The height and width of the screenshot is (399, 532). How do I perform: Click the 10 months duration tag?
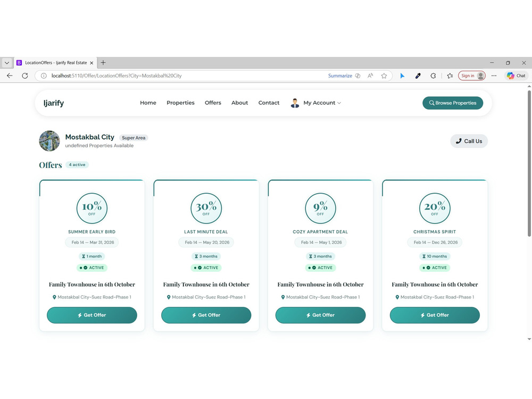(x=435, y=256)
